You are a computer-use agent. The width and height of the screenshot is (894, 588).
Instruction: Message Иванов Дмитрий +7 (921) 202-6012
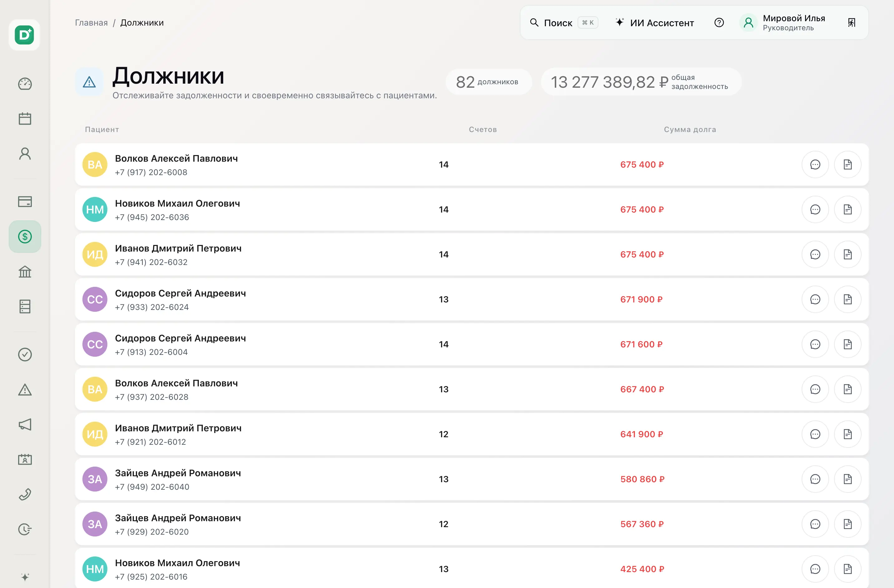[815, 434]
